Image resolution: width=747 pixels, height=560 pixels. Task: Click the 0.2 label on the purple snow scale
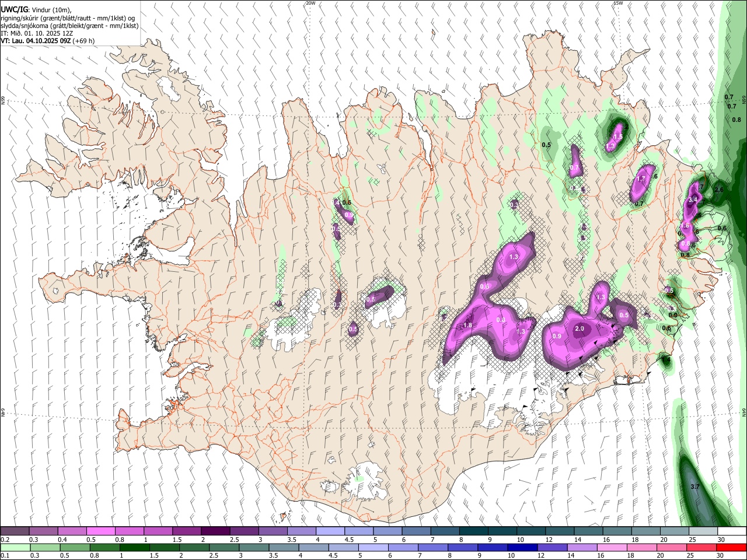(x=6, y=540)
